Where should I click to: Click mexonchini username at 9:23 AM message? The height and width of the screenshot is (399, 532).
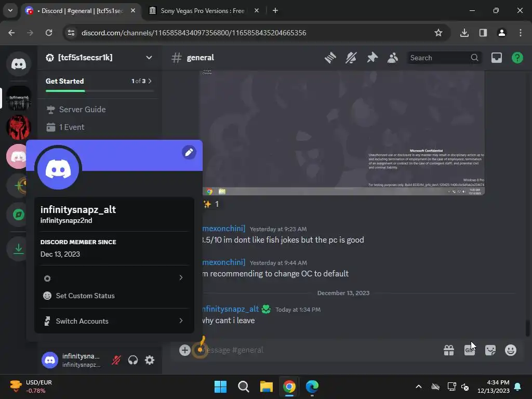click(x=223, y=229)
